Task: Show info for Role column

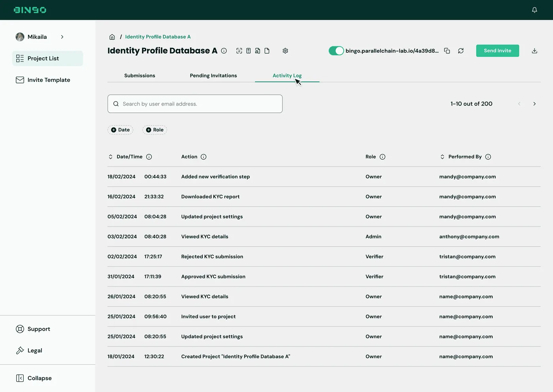Action: tap(382, 157)
